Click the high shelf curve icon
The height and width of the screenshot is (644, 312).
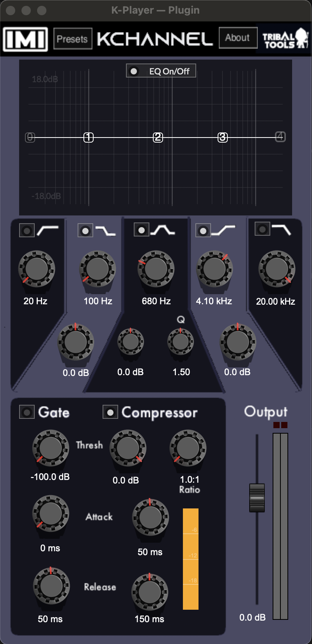click(x=223, y=231)
